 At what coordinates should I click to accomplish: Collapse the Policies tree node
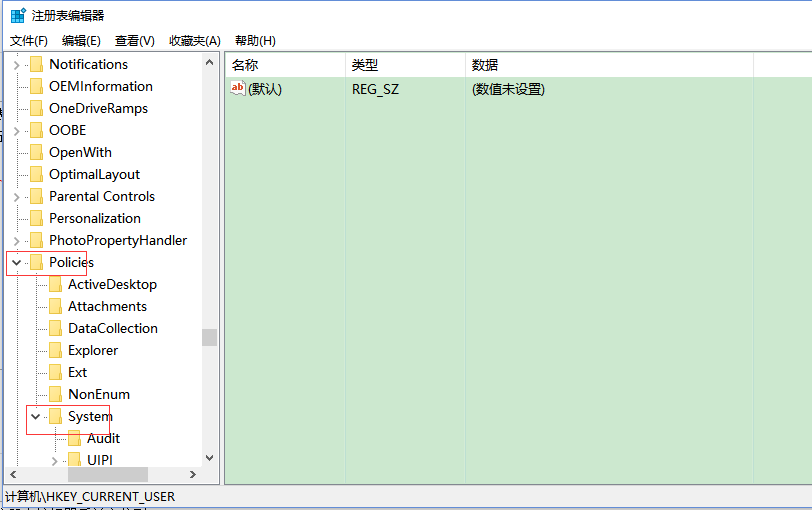(16, 262)
